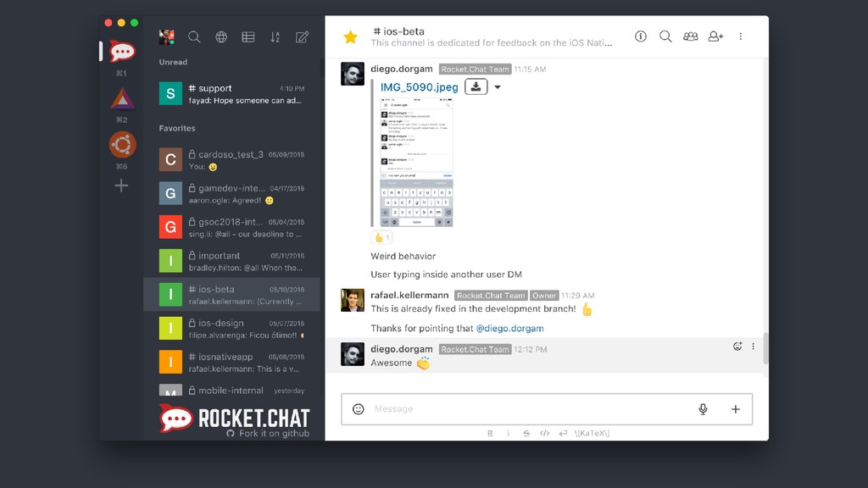Image resolution: width=868 pixels, height=488 pixels.
Task: Switch to the Rocket.Chat server icon
Action: [122, 52]
